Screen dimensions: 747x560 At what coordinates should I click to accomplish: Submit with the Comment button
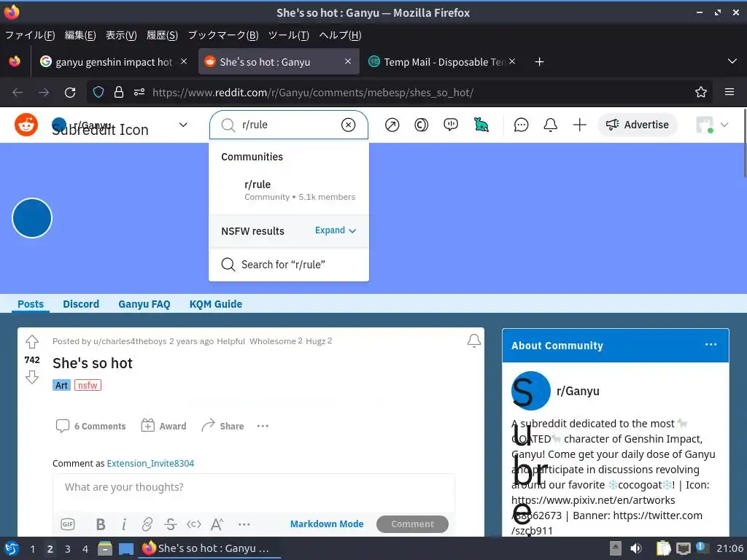pos(412,524)
